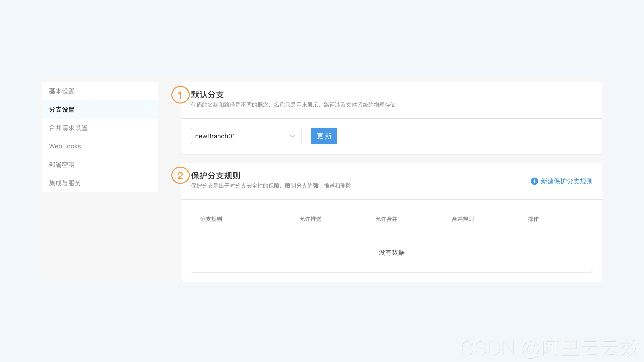Click the blue plus icon for new rule

tap(534, 181)
